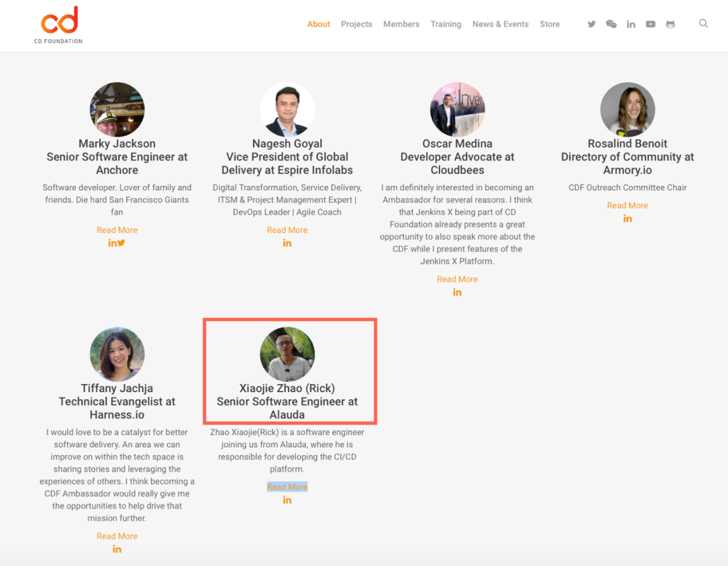Click the Oscar Medina name heading
The width and height of the screenshot is (728, 566).
pos(457,144)
